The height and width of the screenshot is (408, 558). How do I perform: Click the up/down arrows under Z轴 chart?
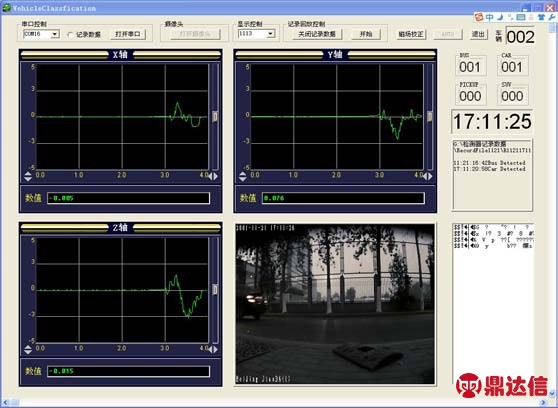[x=28, y=349]
